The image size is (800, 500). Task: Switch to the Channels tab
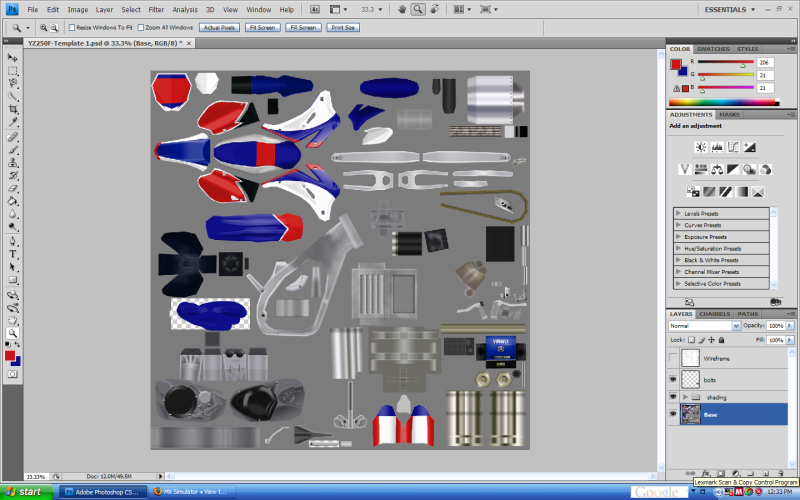(x=714, y=314)
